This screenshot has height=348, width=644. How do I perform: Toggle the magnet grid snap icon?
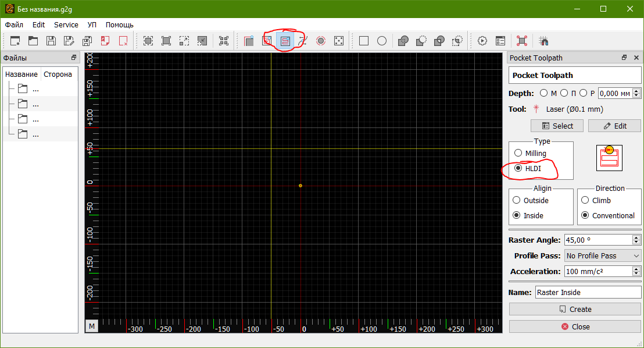point(544,41)
